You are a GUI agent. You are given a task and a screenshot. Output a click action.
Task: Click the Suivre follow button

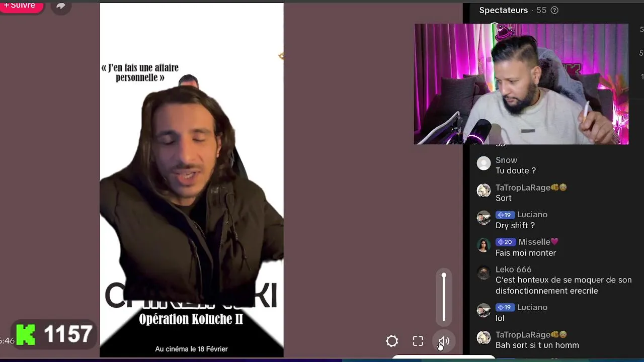20,6
